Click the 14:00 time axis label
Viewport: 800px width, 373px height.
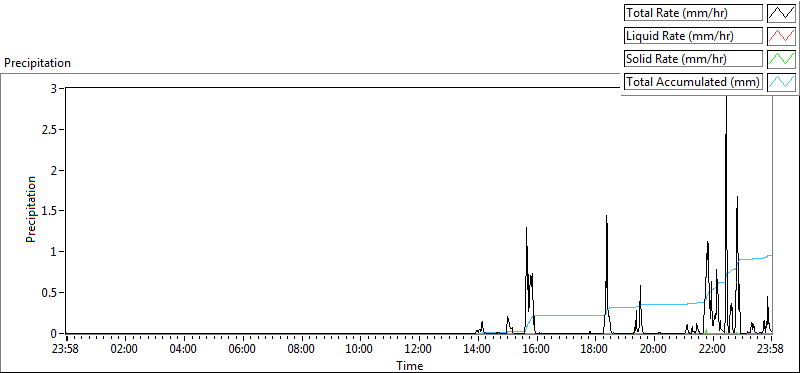[x=477, y=350]
